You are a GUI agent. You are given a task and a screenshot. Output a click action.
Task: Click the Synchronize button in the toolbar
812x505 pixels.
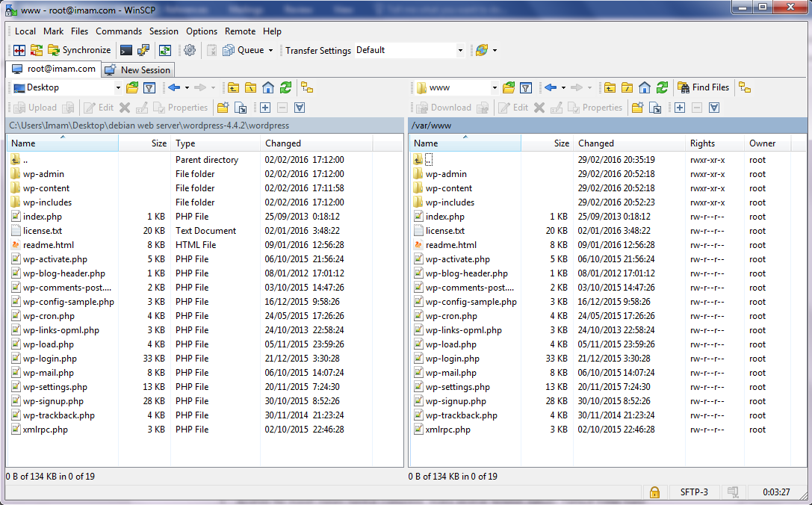coord(79,50)
